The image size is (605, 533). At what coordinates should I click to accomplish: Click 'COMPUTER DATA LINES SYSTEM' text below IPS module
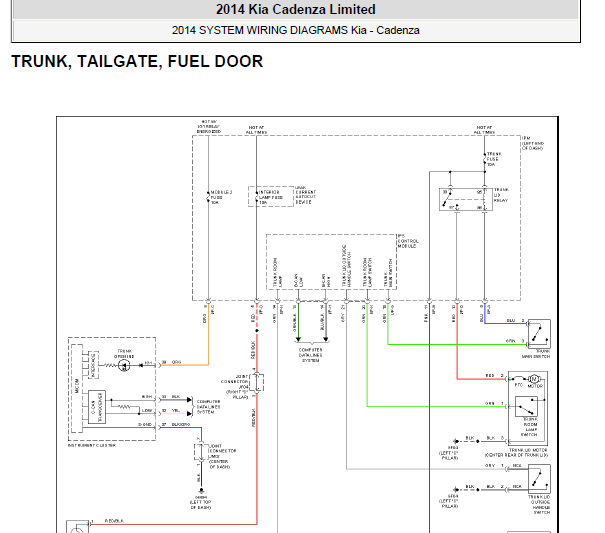[x=311, y=355]
